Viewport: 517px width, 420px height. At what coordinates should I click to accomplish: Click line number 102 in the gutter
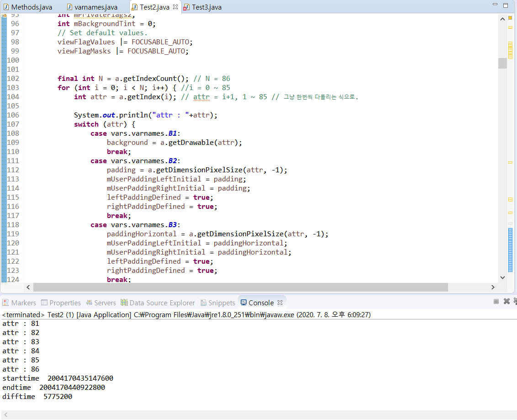(x=13, y=79)
